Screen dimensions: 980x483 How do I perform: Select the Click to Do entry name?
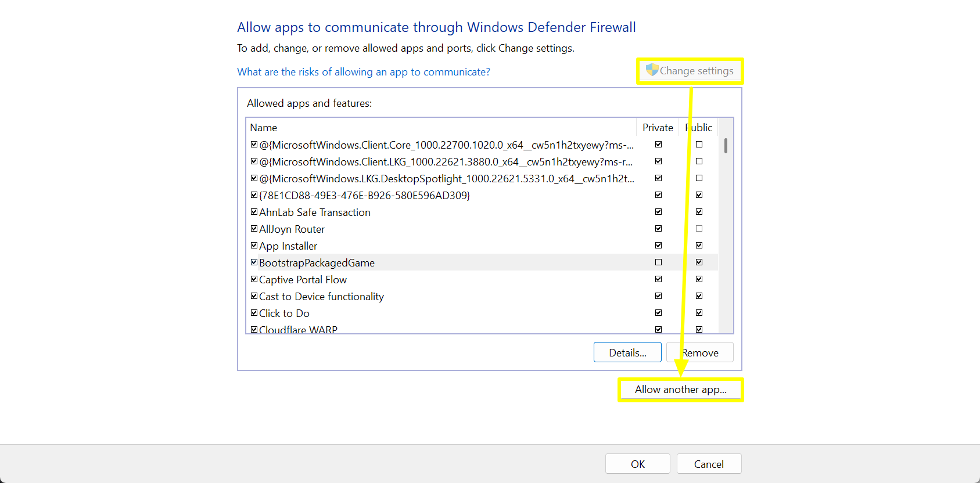(x=284, y=313)
